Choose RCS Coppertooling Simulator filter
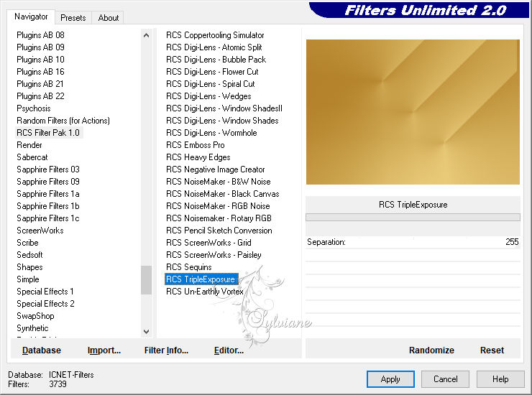 click(215, 35)
